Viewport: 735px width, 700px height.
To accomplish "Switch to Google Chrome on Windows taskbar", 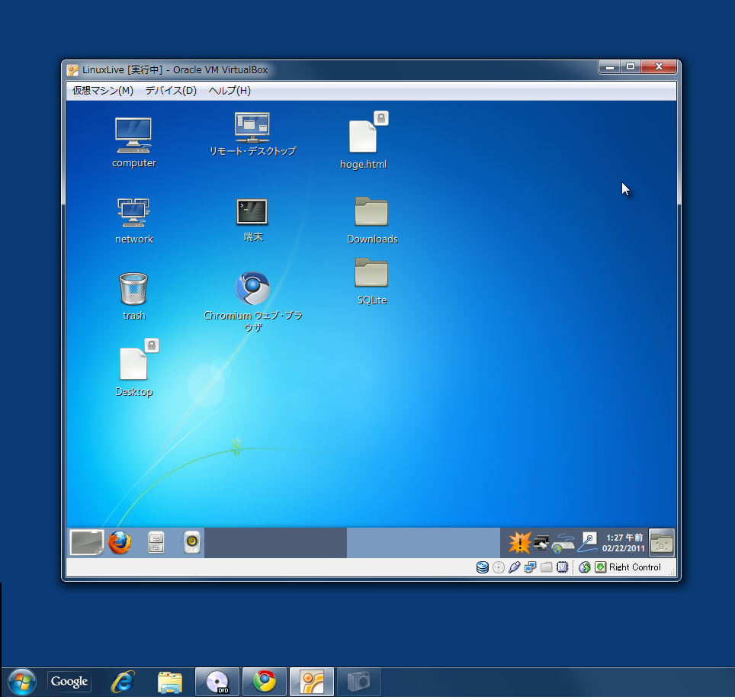I will coord(265,682).
